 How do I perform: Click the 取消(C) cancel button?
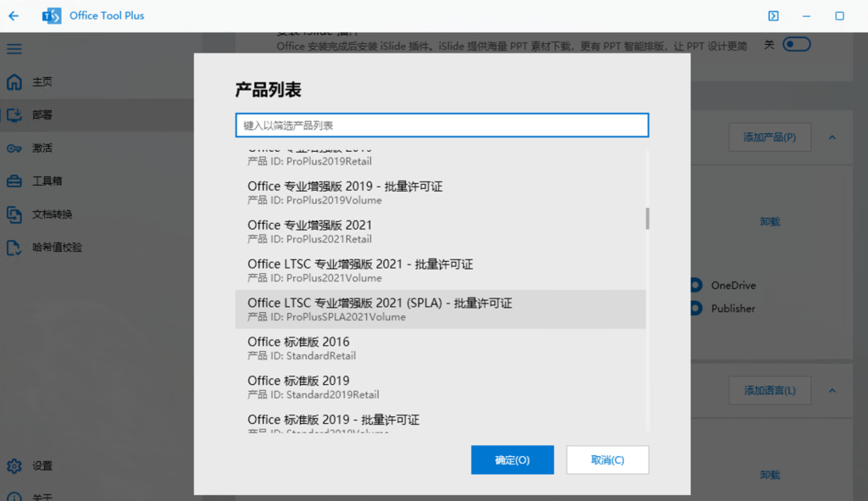tap(607, 460)
